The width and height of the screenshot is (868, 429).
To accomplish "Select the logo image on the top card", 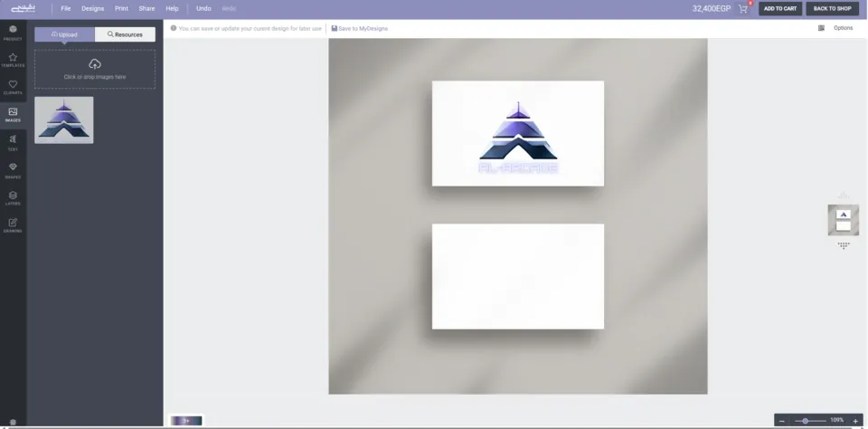I will pyautogui.click(x=518, y=138).
